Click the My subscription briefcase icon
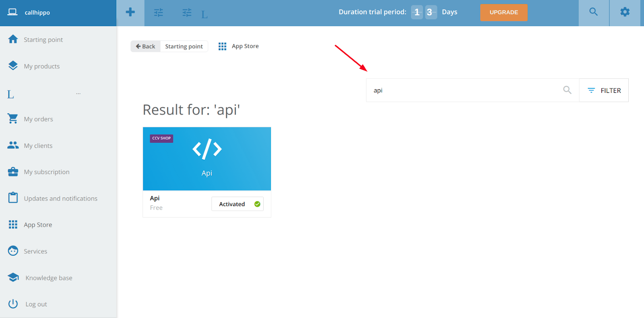 13,172
